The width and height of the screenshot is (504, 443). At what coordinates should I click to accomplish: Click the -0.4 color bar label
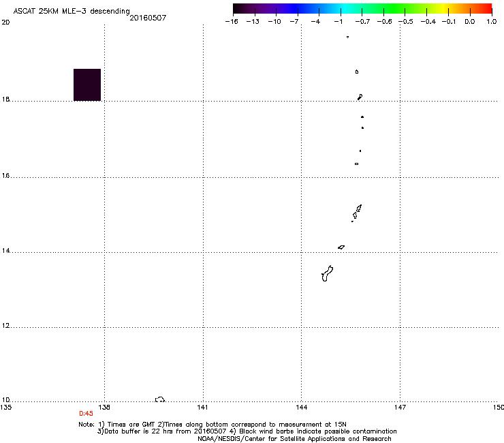tap(428, 22)
